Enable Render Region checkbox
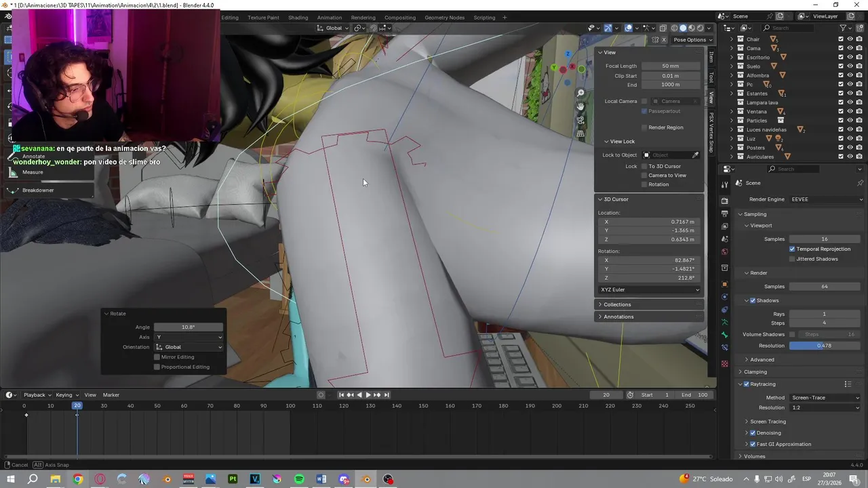This screenshot has width=868, height=488. 644,127
